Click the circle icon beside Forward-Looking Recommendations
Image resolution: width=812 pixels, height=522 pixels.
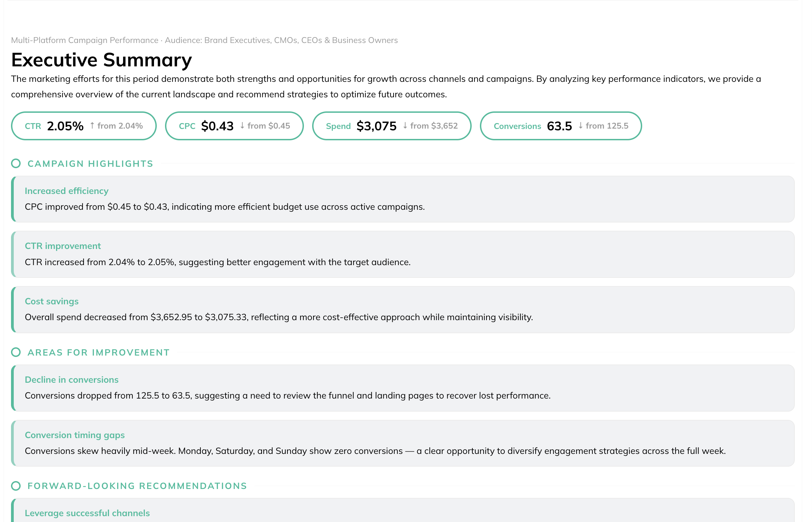click(x=16, y=486)
